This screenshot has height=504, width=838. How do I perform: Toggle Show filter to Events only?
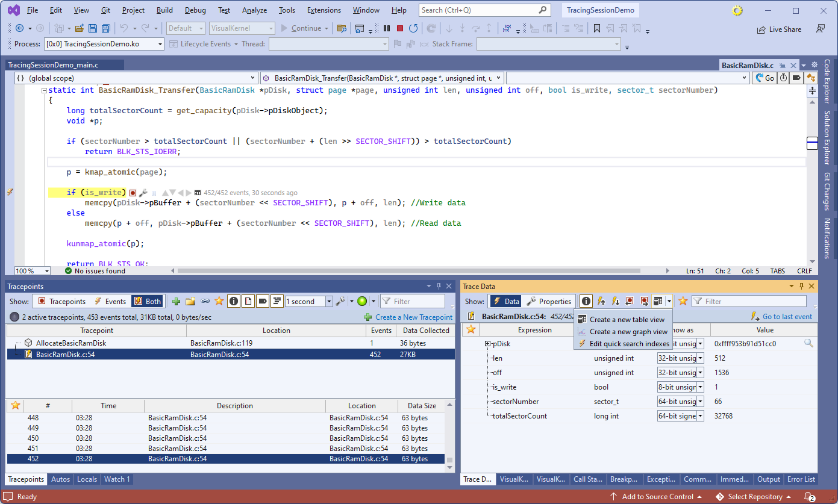click(110, 302)
